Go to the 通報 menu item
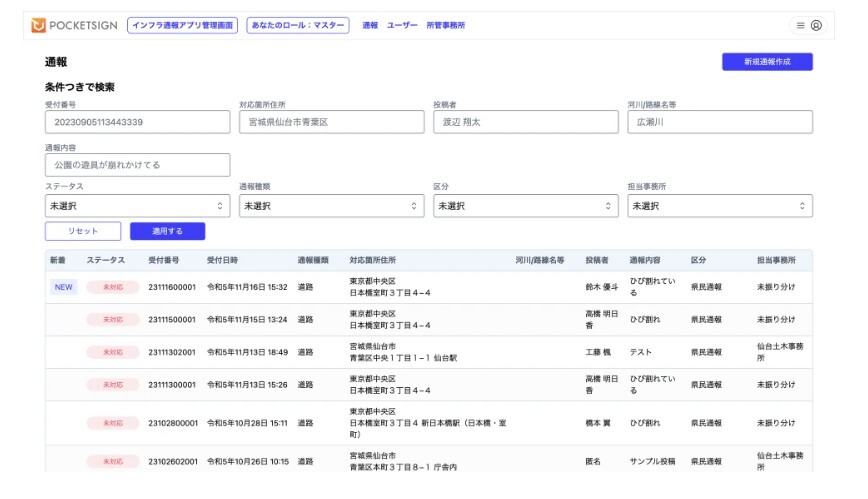The height and width of the screenshot is (499, 868). point(370,25)
